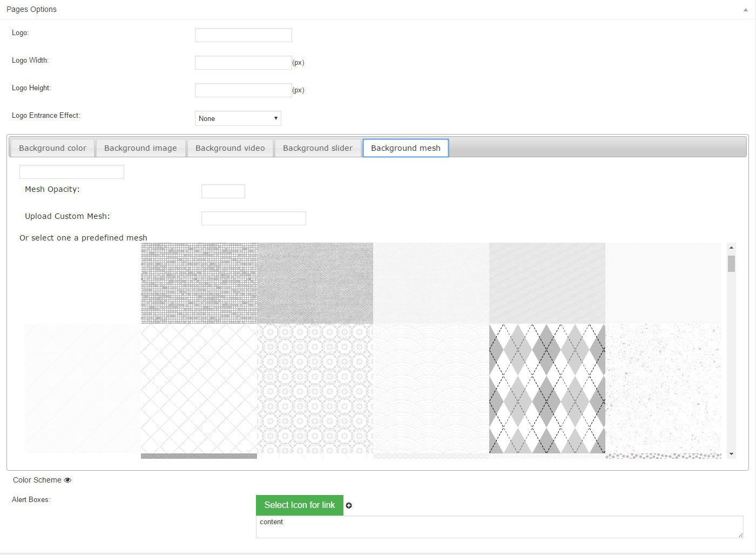Switch to Background image tab
Image resolution: width=756 pixels, height=555 pixels.
[140, 148]
